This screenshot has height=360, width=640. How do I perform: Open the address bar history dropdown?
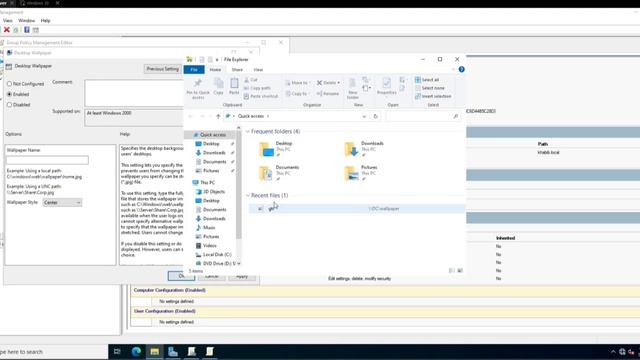tap(364, 116)
